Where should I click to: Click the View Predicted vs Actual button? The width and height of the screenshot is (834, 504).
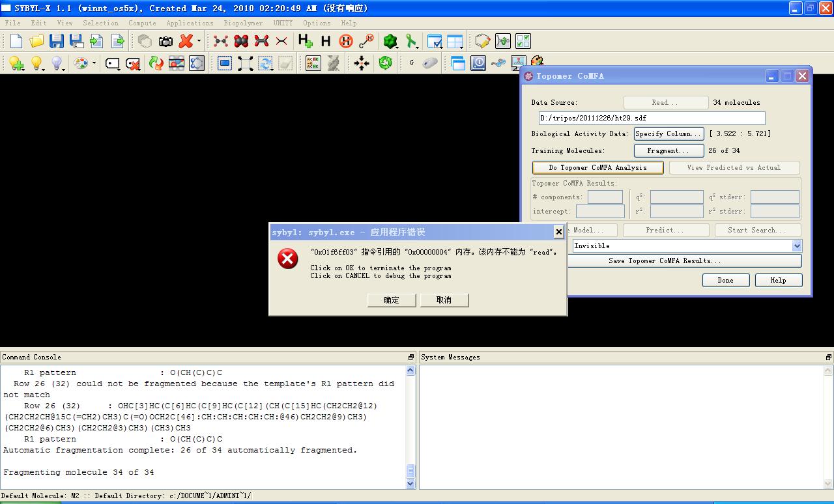(x=734, y=167)
